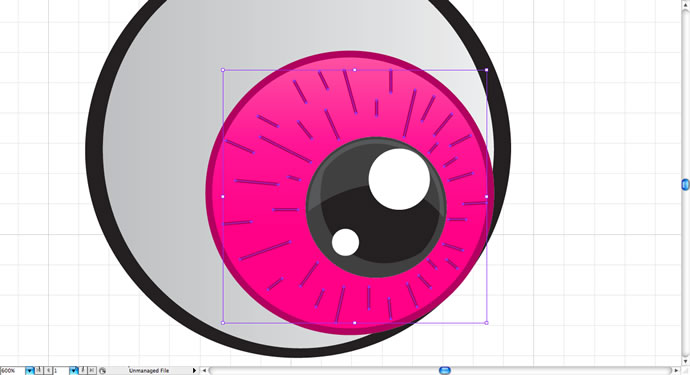Click the 600% zoom level field
Viewport: 690px width, 375px height.
13,371
